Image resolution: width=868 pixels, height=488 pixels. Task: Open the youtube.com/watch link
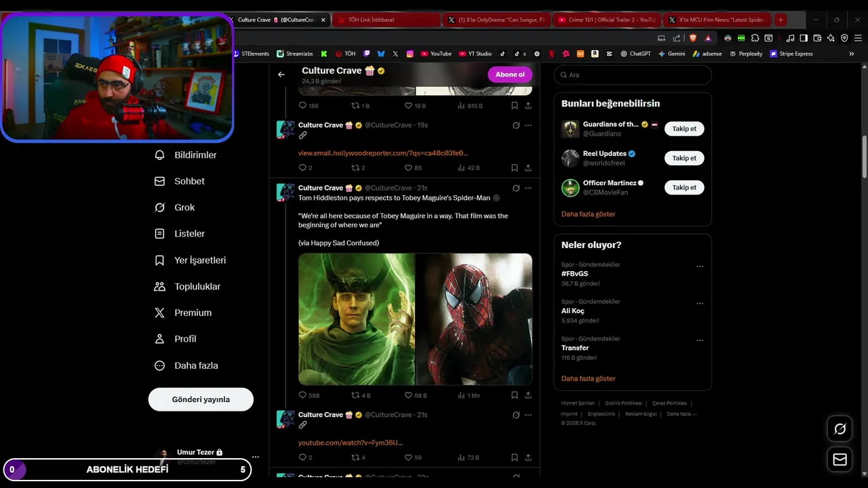(351, 443)
